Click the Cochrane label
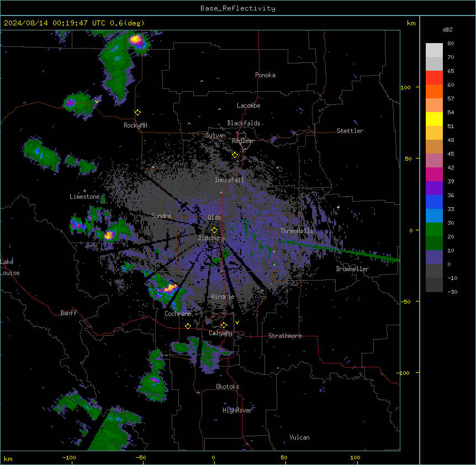The width and height of the screenshot is (476, 465). click(178, 314)
